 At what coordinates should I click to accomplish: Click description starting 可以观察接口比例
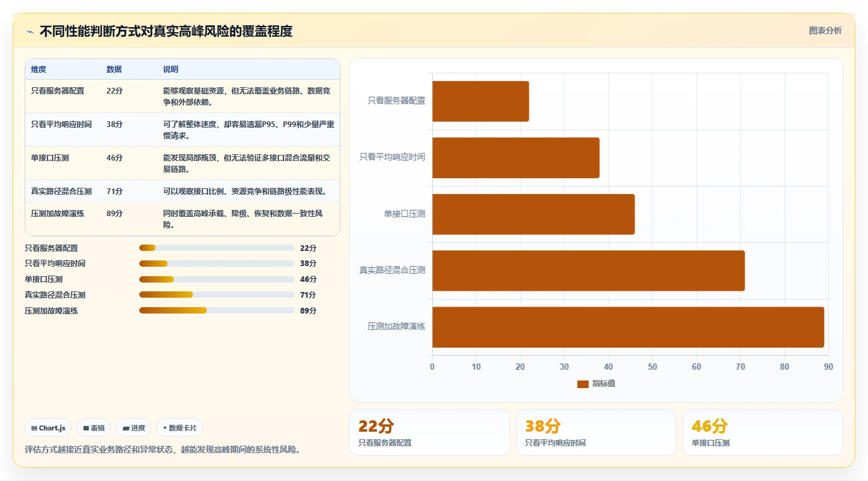point(245,192)
